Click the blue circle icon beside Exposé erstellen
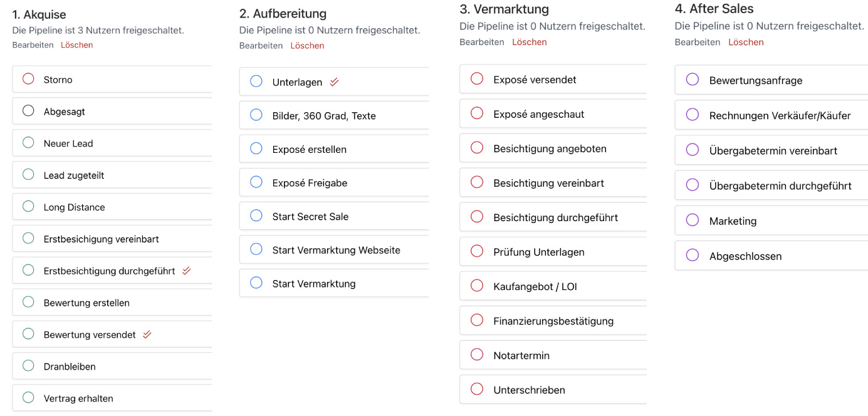This screenshot has width=868, height=416. pos(256,148)
